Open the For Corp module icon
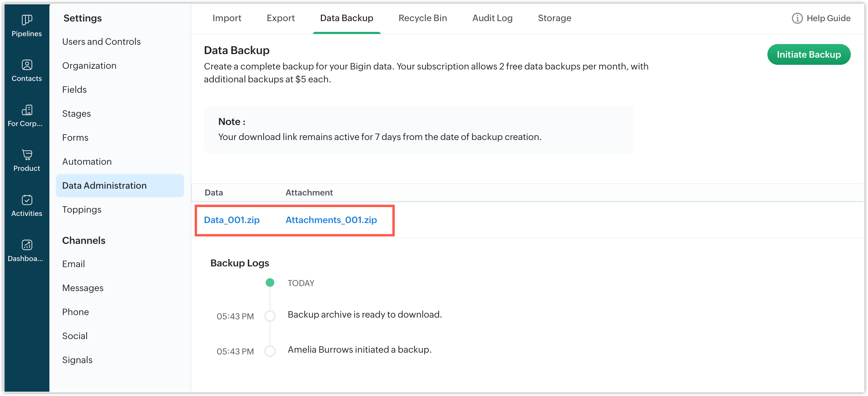Viewport: 868px width, 396px height. click(x=27, y=110)
